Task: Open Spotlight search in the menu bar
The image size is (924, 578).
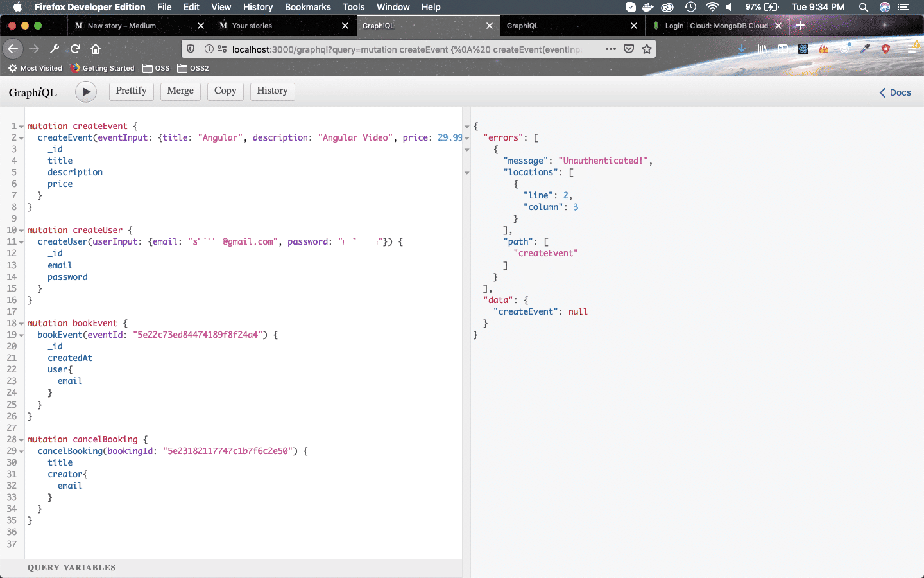Action: click(864, 7)
